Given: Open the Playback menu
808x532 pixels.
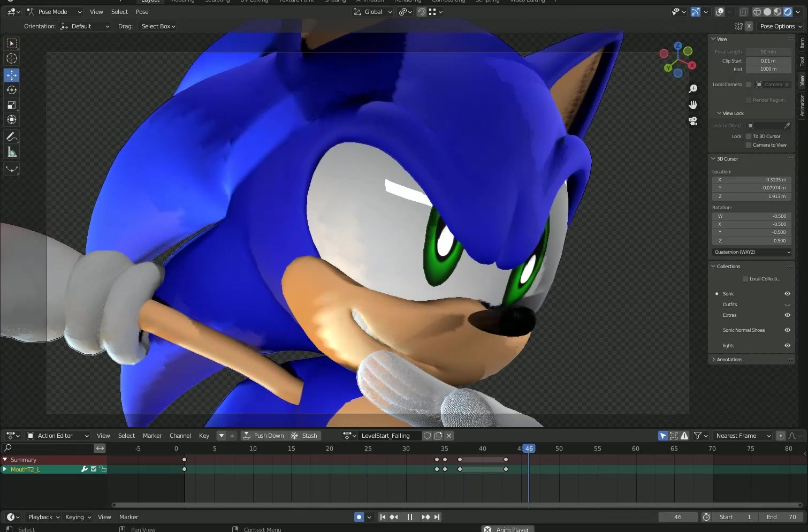Looking at the screenshot, I should (x=43, y=517).
